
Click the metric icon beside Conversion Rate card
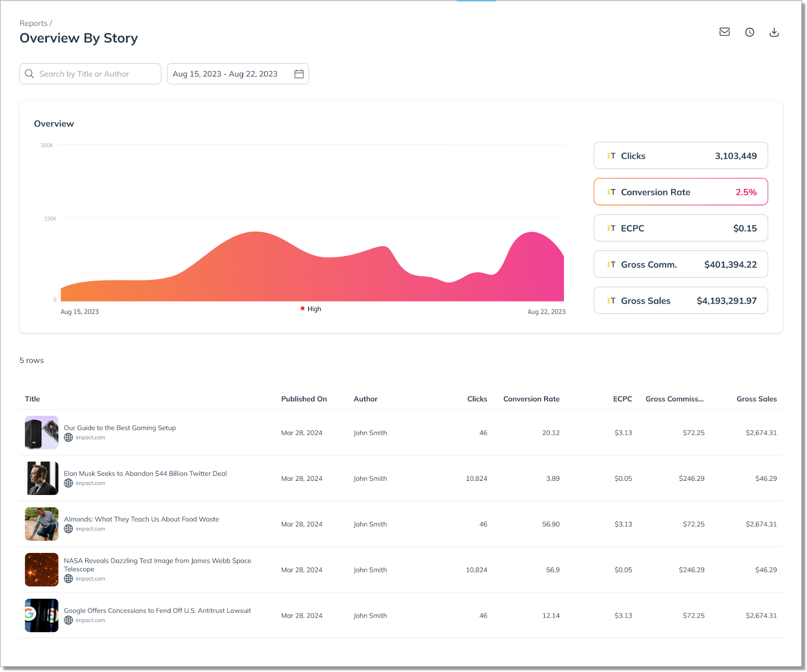(611, 192)
